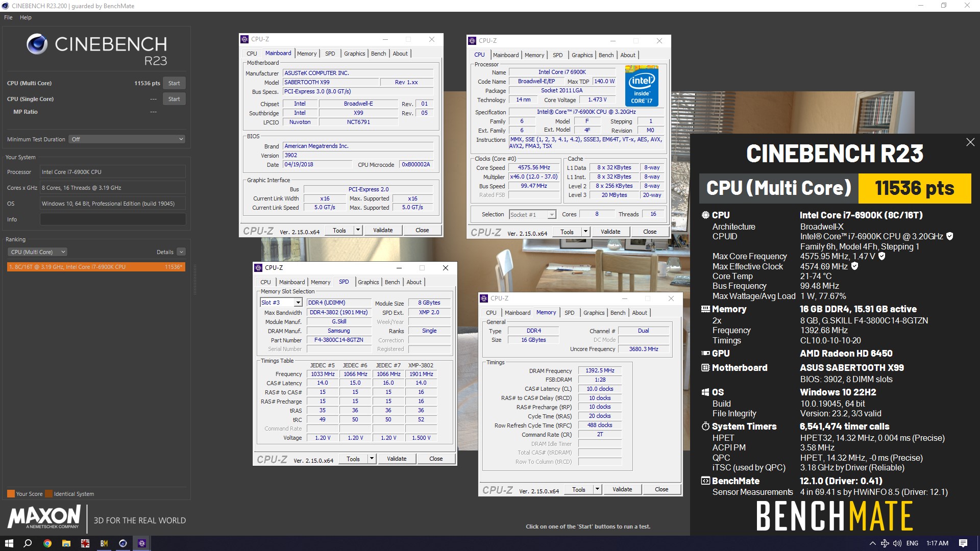Open the ranking CPU (Multi Core) dropdown
Screen dimensions: 980x551
coord(37,252)
